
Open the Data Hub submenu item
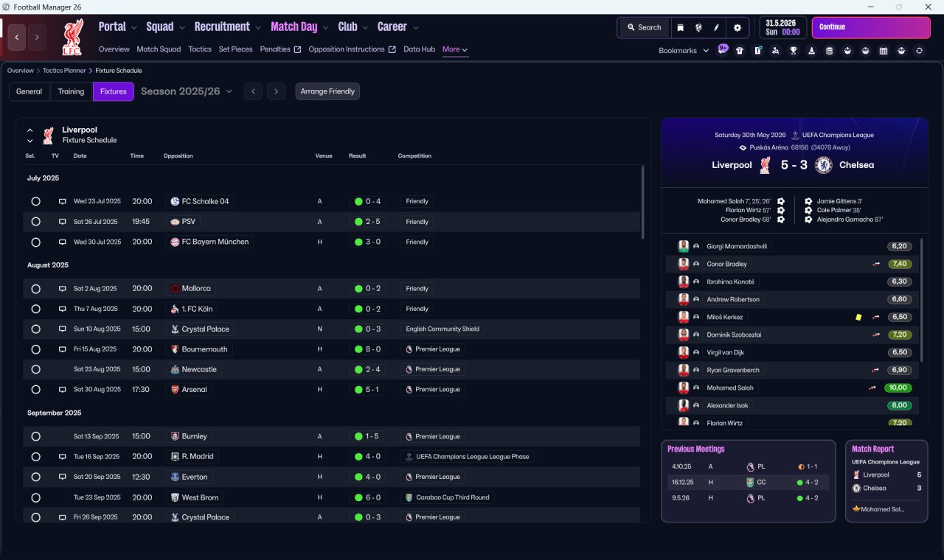click(419, 49)
